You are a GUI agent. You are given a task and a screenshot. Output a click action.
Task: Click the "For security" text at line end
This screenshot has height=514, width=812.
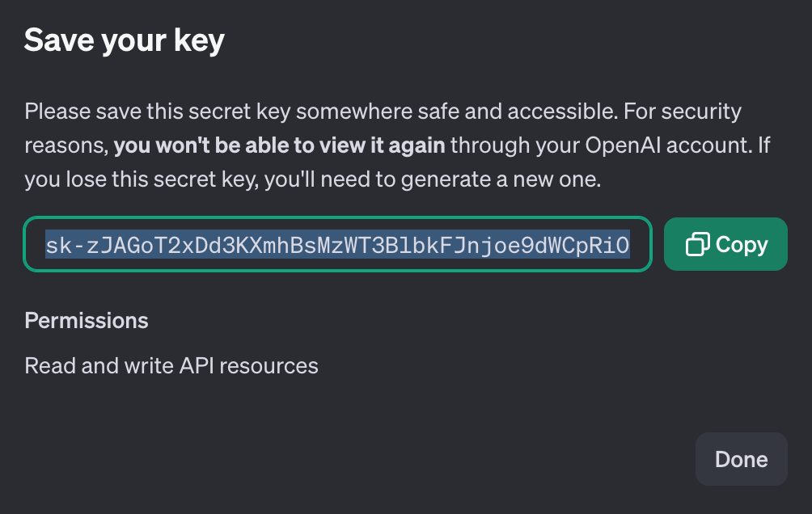[x=682, y=112]
